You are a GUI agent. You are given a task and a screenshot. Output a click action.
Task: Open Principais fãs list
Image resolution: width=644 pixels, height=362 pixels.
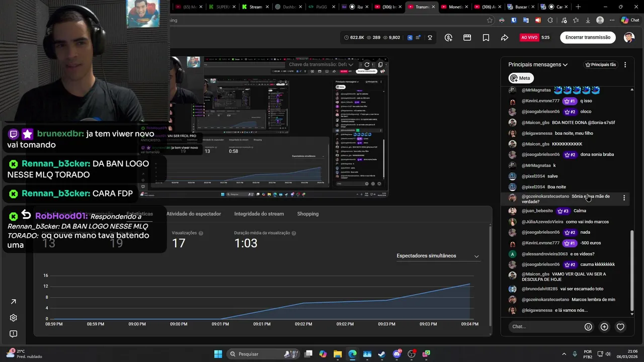[x=600, y=64]
